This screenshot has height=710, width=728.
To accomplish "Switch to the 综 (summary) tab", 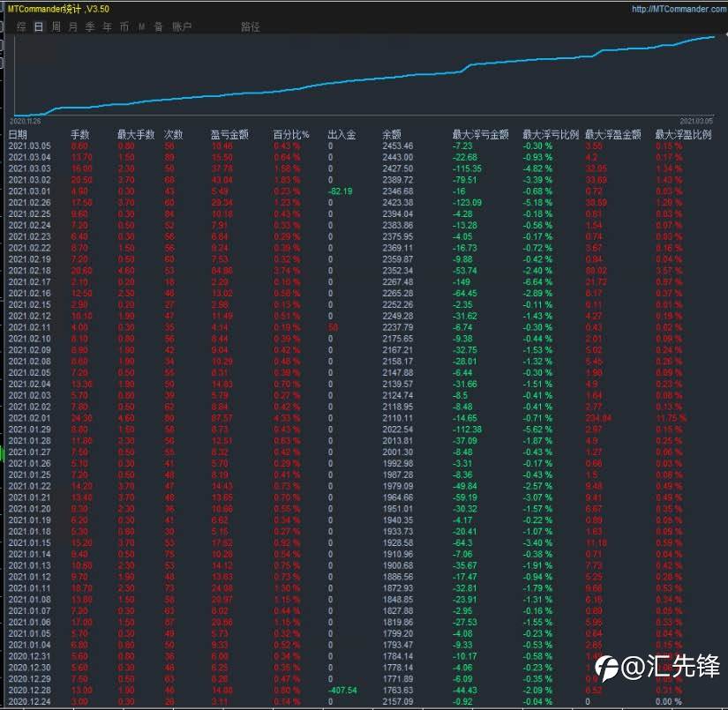I will [22, 26].
